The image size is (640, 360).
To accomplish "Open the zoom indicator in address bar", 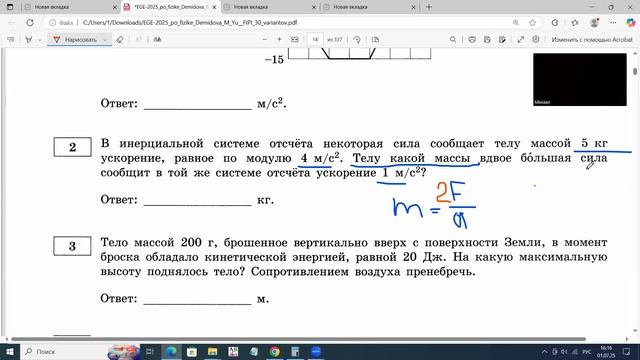I will (x=516, y=23).
